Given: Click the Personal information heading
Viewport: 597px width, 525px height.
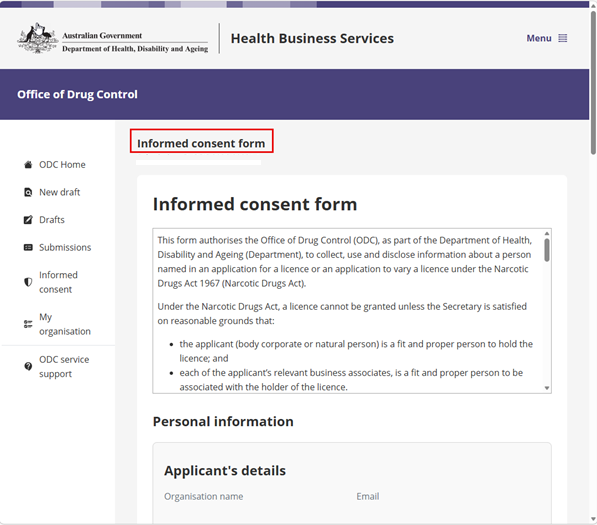Looking at the screenshot, I should pyautogui.click(x=223, y=421).
